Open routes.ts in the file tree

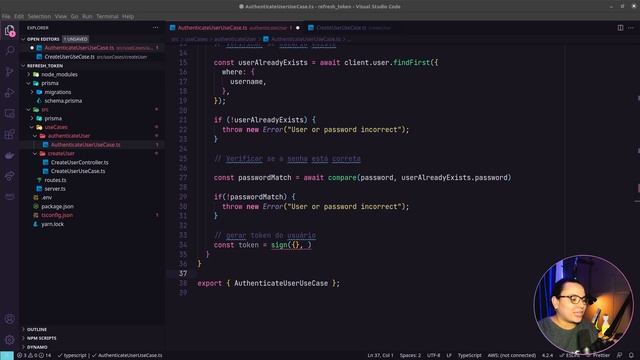pos(55,180)
